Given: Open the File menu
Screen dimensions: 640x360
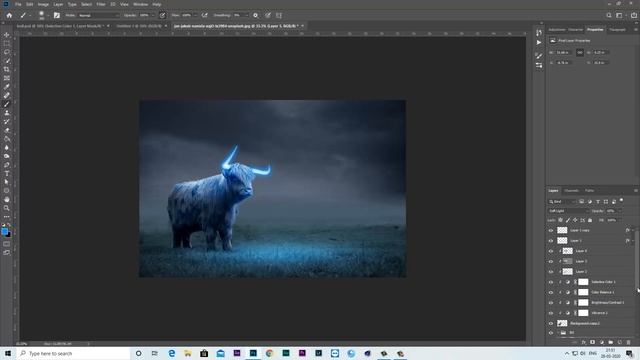Looking at the screenshot, I should [x=18, y=4].
